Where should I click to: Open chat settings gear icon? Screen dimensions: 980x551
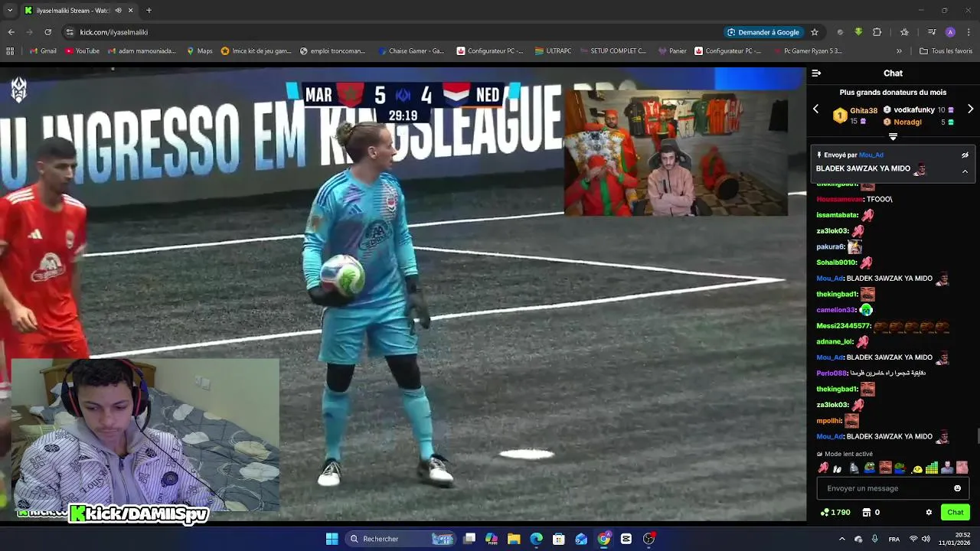point(929,512)
